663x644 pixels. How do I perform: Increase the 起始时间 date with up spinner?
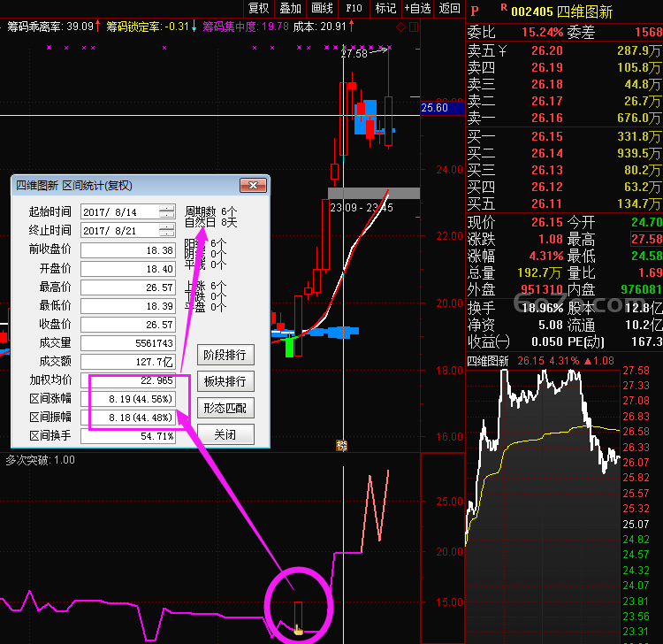coord(167,209)
